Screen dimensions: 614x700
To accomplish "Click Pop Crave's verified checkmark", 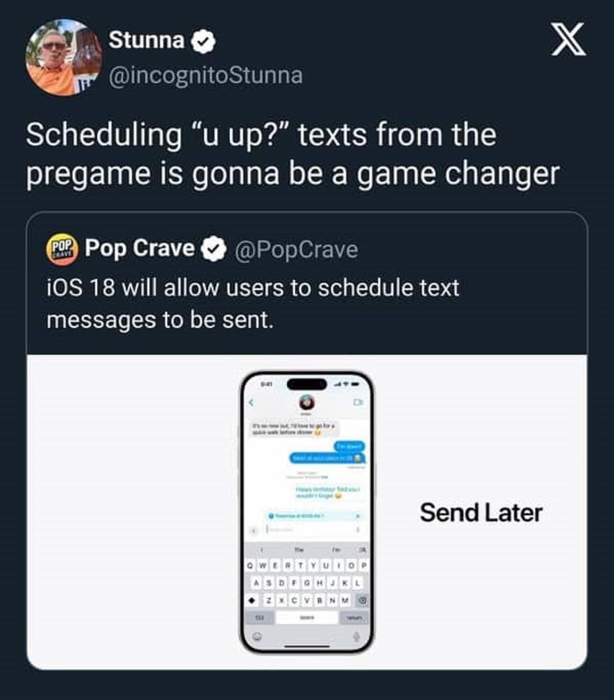I will coord(213,249).
